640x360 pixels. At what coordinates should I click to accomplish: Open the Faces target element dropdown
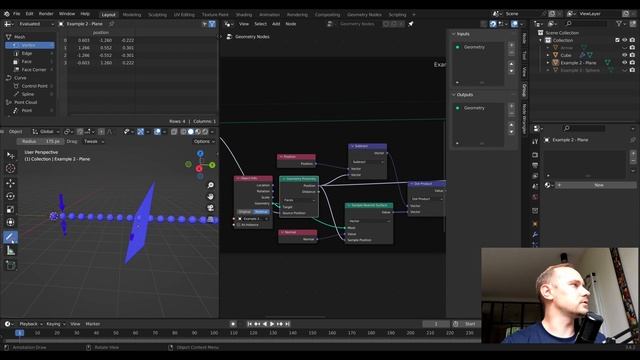(x=299, y=200)
